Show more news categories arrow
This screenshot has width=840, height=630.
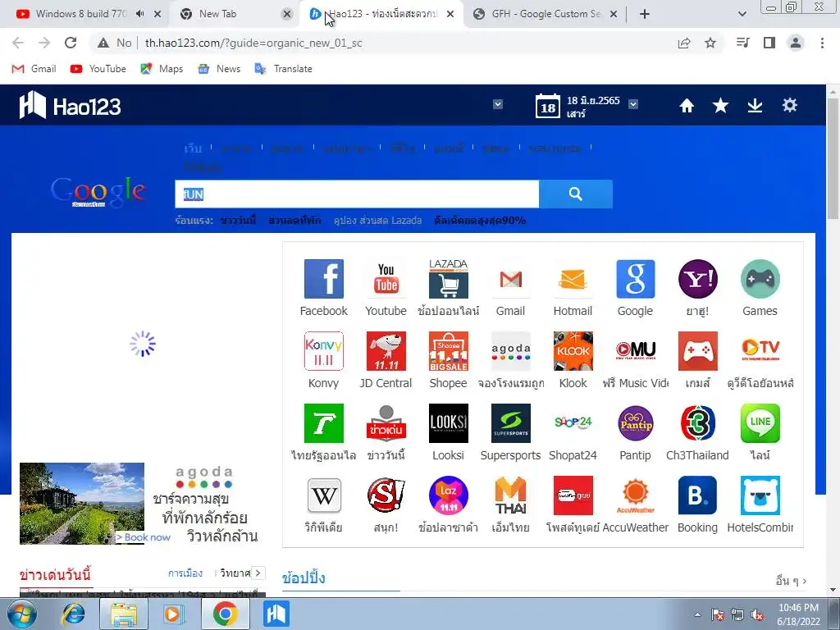click(258, 573)
